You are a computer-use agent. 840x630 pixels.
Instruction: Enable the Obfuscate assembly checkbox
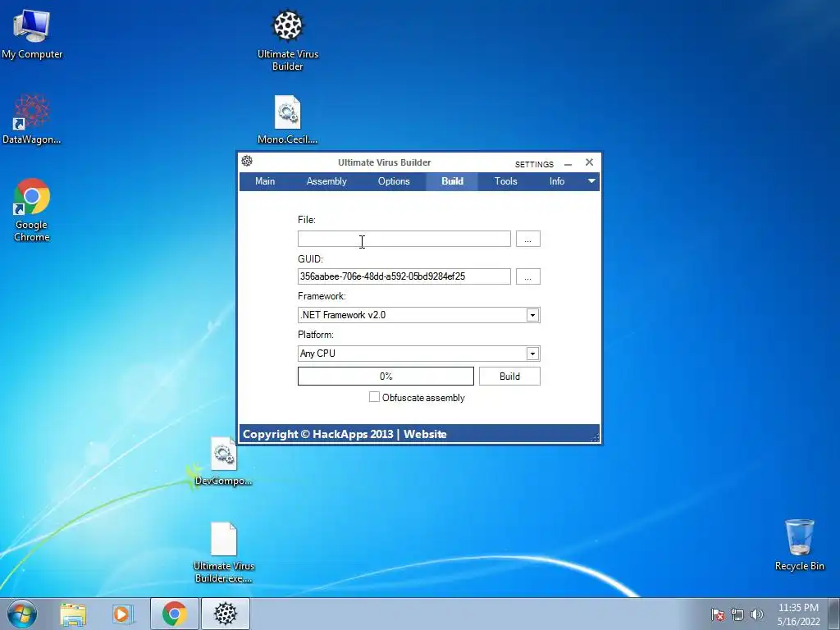(x=374, y=397)
